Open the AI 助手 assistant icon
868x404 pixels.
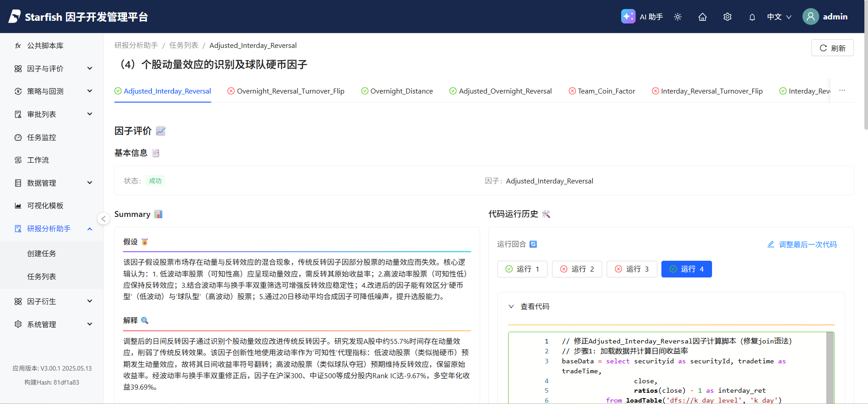(x=628, y=17)
